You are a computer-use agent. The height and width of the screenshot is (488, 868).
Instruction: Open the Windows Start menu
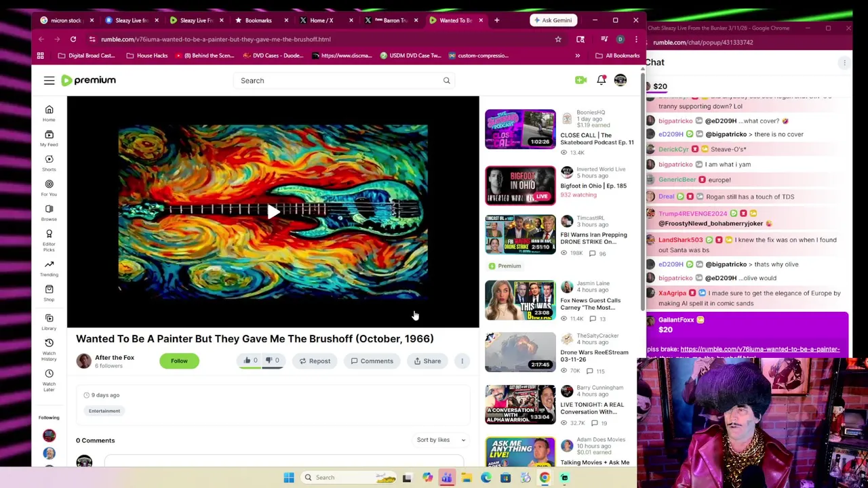pyautogui.click(x=289, y=478)
